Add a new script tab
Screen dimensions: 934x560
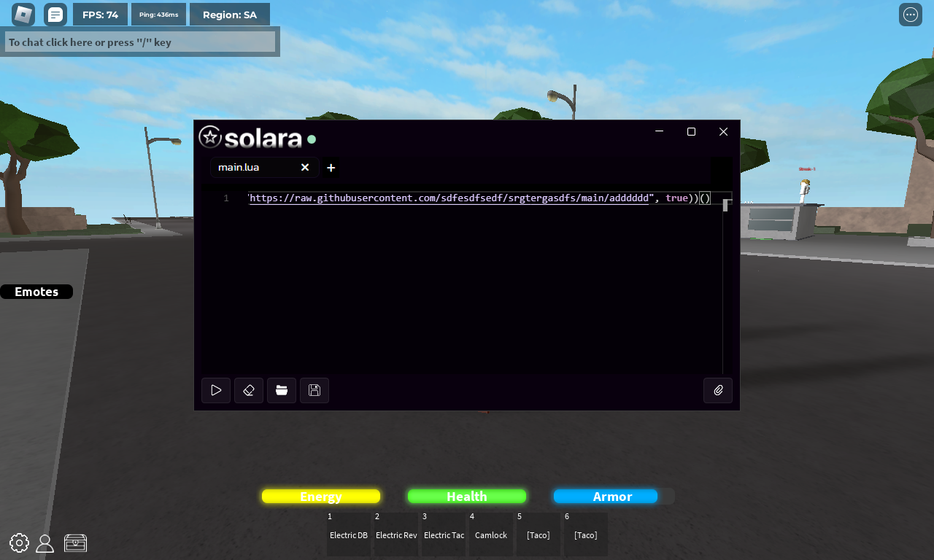[x=331, y=168]
